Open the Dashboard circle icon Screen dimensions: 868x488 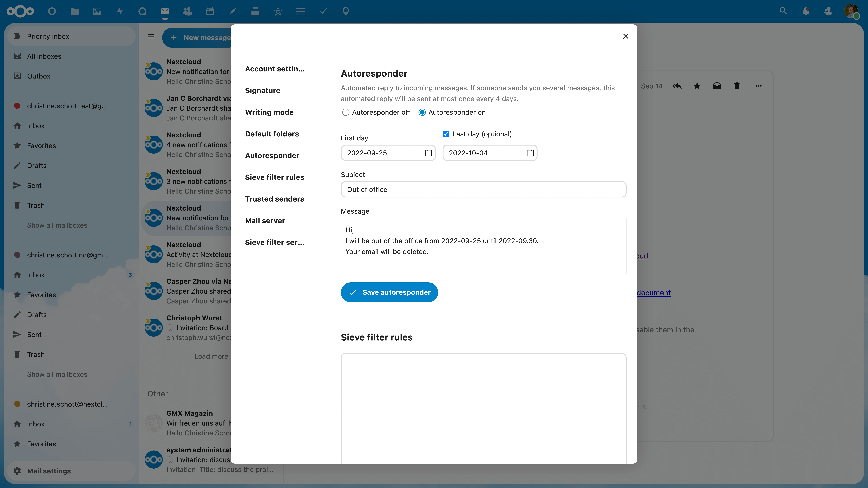tap(52, 11)
